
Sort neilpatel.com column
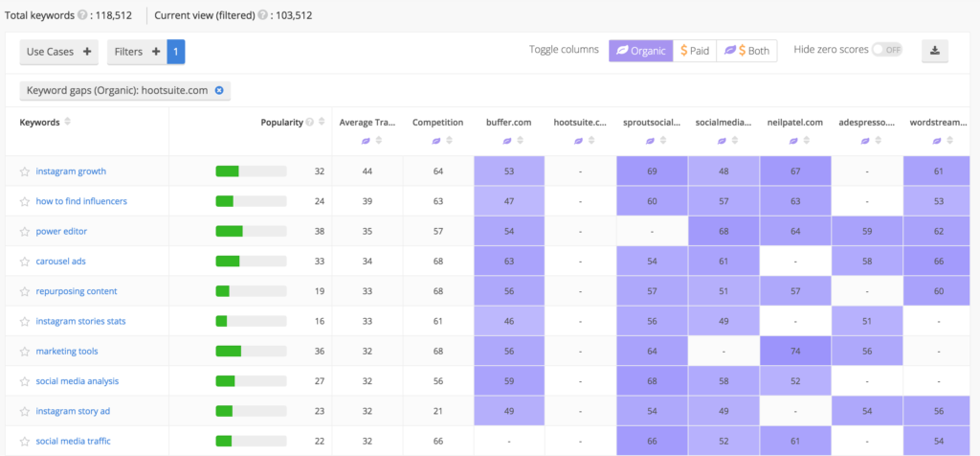point(808,142)
